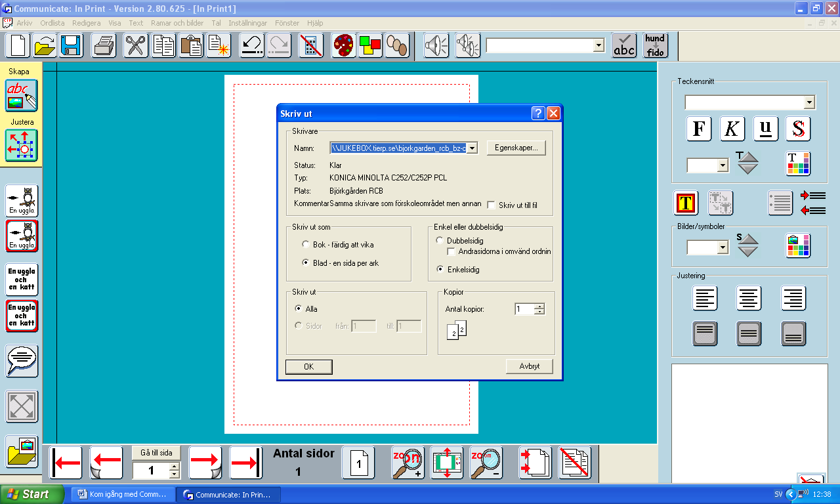The height and width of the screenshot is (504, 840).
Task: Open the Inställningar menu
Action: point(247,22)
